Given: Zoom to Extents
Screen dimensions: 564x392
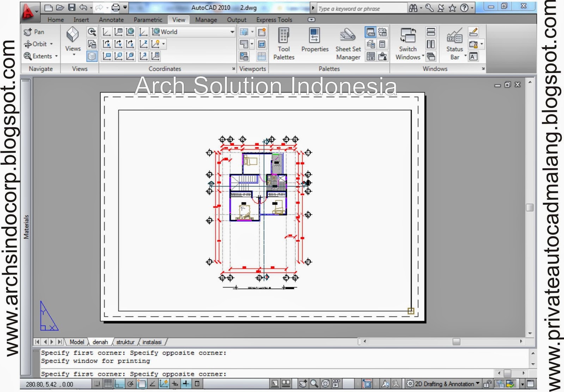Looking at the screenshot, I should 38,56.
